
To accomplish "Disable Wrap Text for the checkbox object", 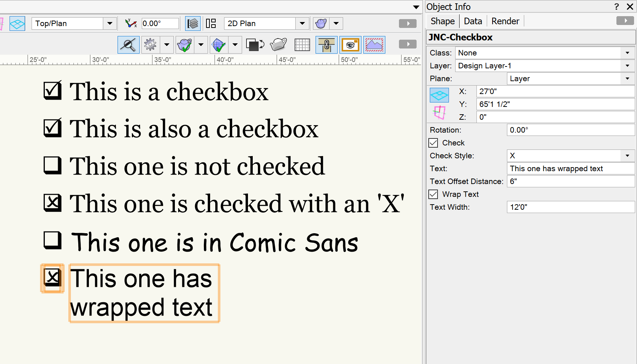I will coord(433,194).
